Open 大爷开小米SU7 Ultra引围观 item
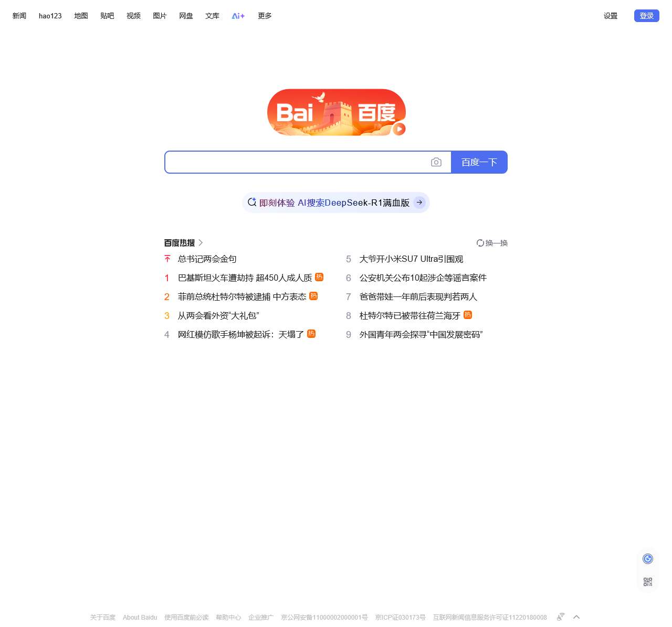 (411, 259)
